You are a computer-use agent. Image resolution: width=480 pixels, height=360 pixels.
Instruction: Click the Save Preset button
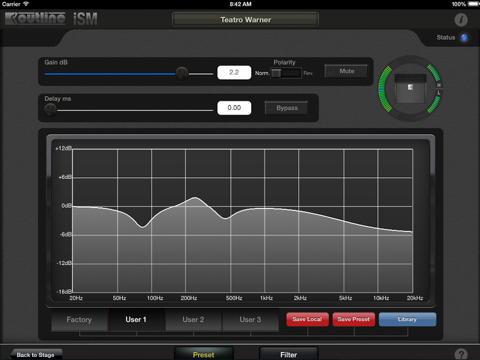(354, 319)
